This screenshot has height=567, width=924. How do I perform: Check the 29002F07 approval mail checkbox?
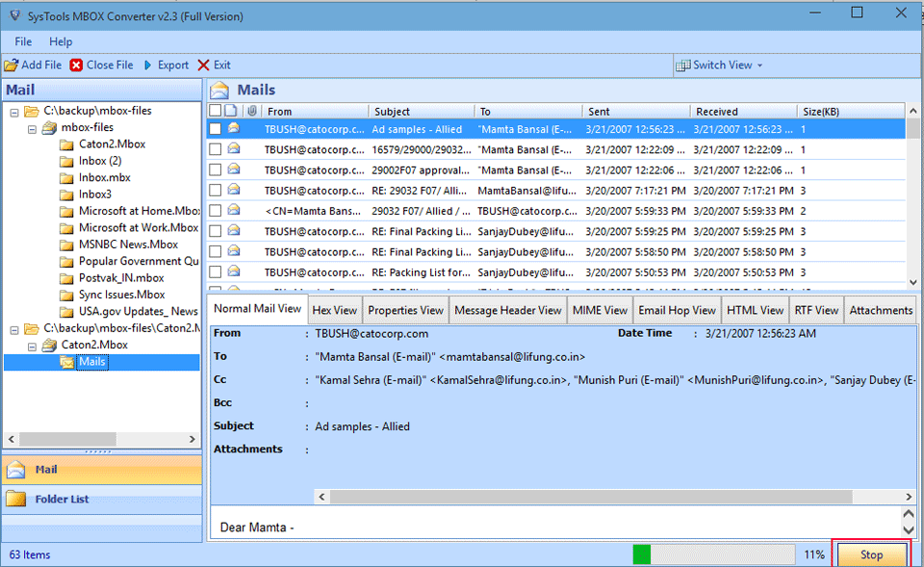pyautogui.click(x=215, y=169)
